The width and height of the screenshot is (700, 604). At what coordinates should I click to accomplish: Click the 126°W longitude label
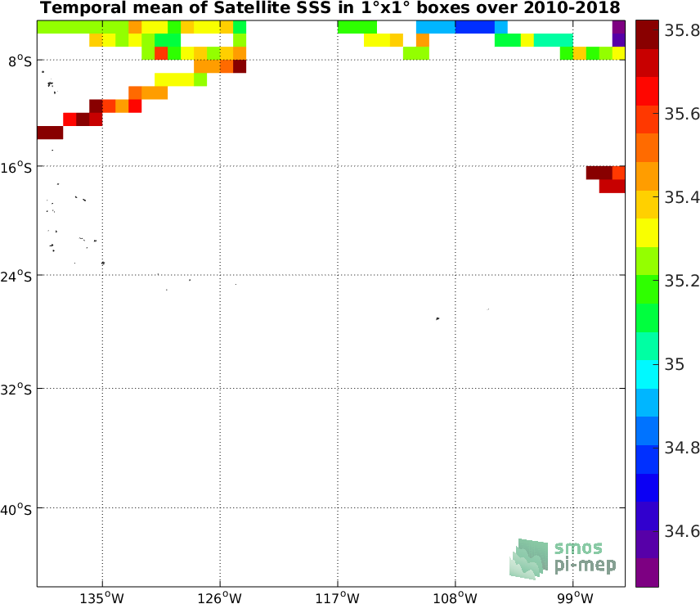(x=220, y=597)
